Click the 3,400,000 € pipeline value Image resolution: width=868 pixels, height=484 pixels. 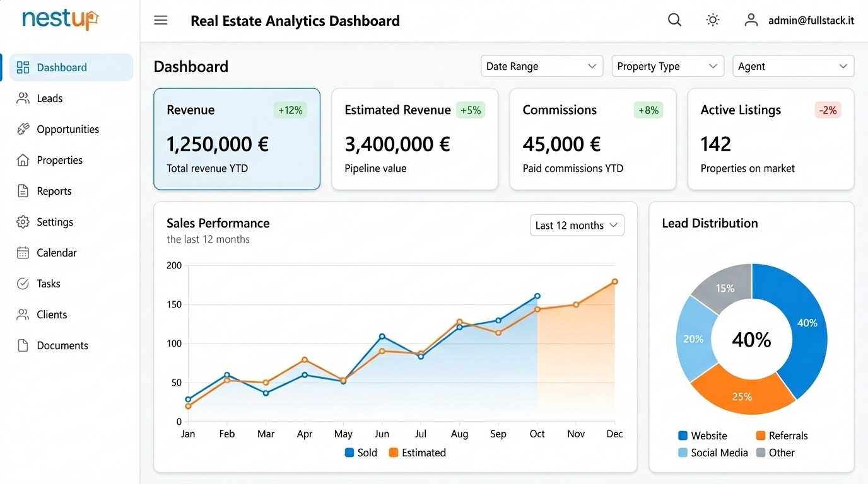click(x=397, y=144)
